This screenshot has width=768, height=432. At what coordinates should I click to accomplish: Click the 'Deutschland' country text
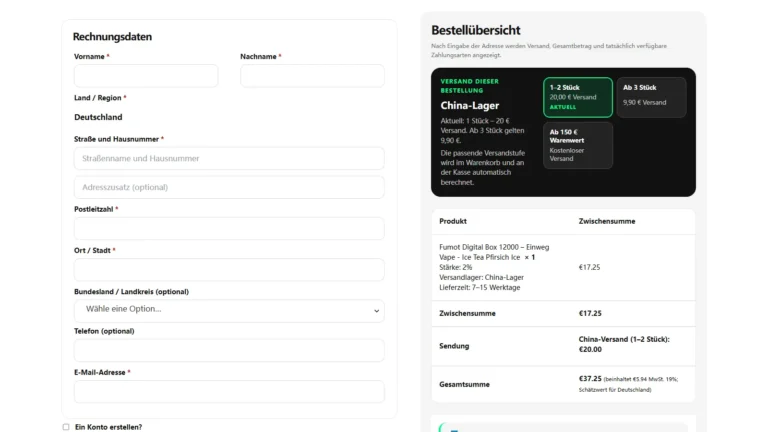[98, 117]
